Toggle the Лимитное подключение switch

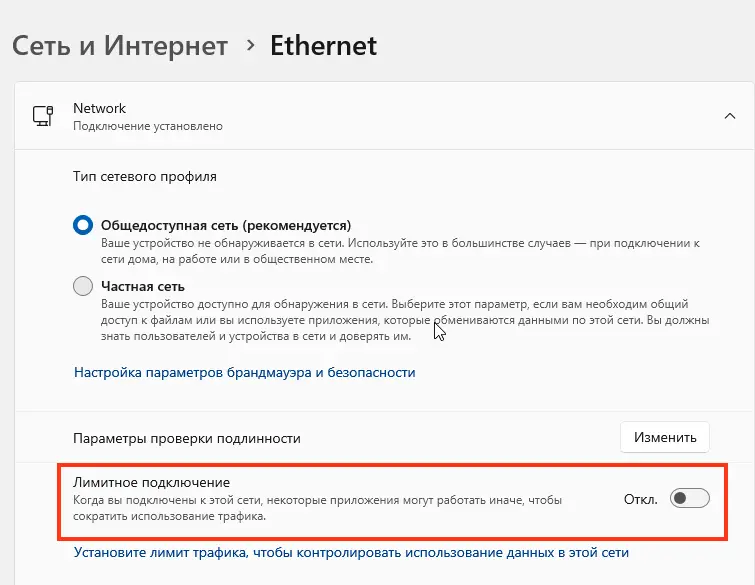pyautogui.click(x=689, y=498)
